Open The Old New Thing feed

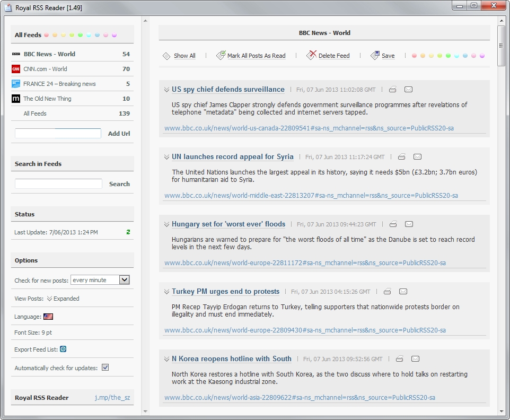tap(47, 99)
